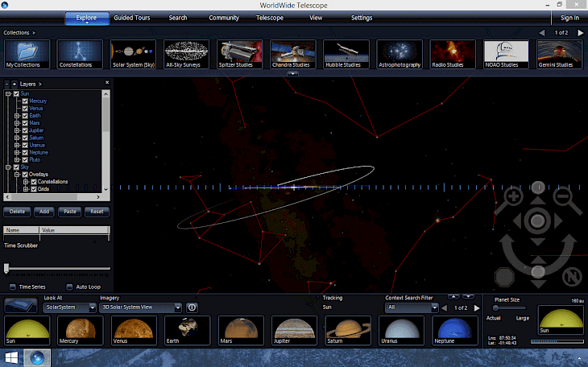Screen dimensions: 588x367
Task: Open Radio Studies collection
Action: (453, 55)
